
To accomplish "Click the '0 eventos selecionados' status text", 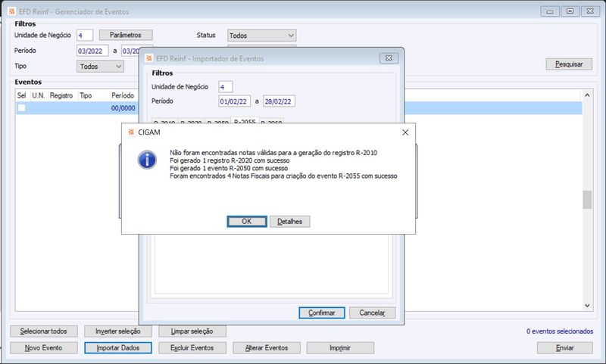I will (560, 331).
